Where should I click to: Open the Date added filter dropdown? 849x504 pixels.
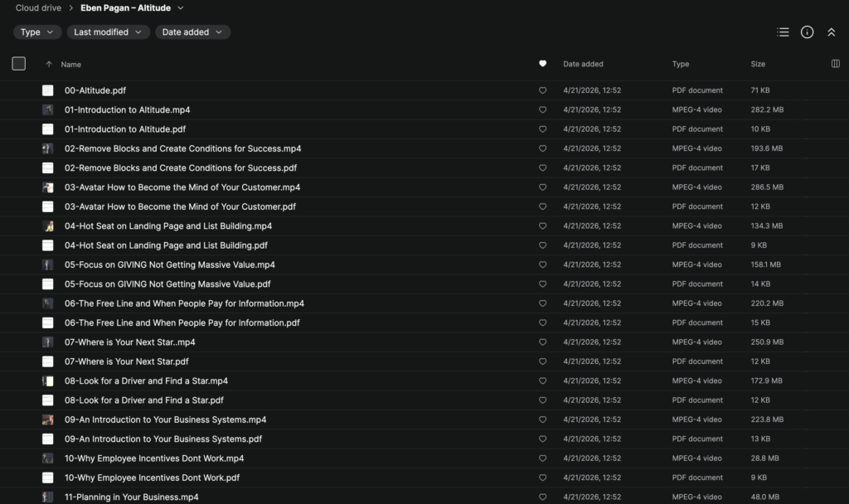point(192,32)
